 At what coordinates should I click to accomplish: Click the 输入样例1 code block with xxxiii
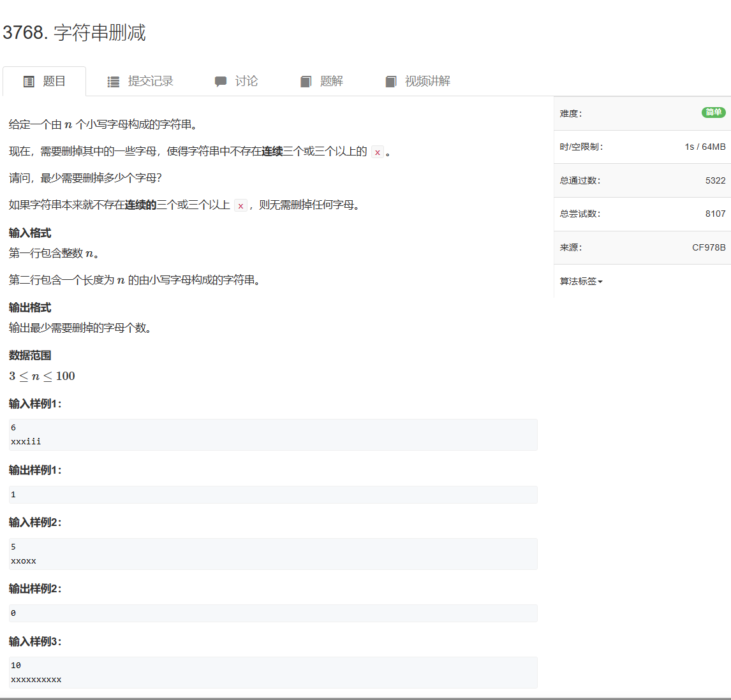click(273, 435)
